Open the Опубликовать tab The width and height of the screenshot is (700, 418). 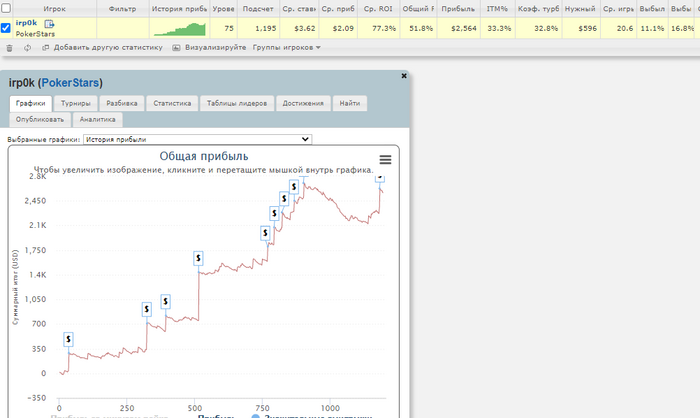(40, 119)
